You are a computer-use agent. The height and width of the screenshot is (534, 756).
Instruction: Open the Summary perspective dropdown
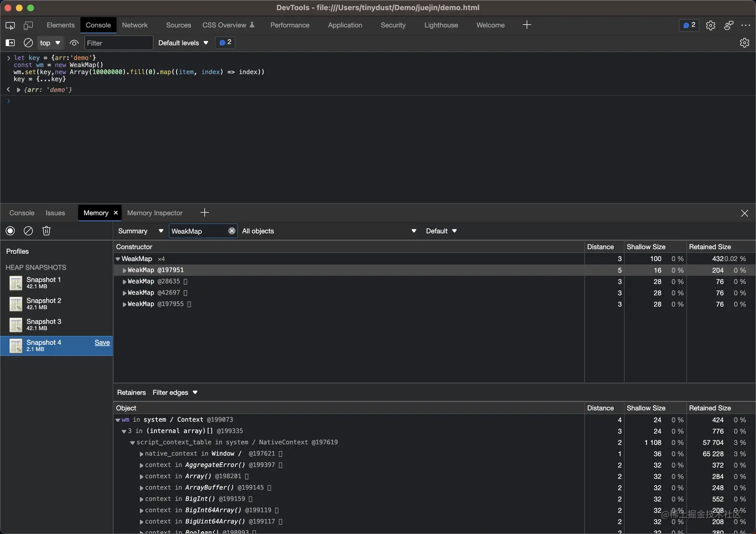pyautogui.click(x=140, y=231)
